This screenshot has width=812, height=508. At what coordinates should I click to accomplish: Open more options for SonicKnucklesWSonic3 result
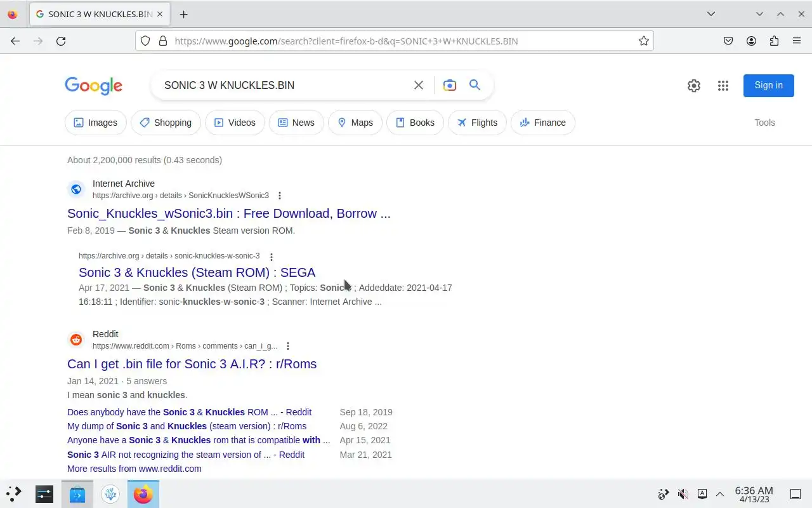tap(280, 196)
